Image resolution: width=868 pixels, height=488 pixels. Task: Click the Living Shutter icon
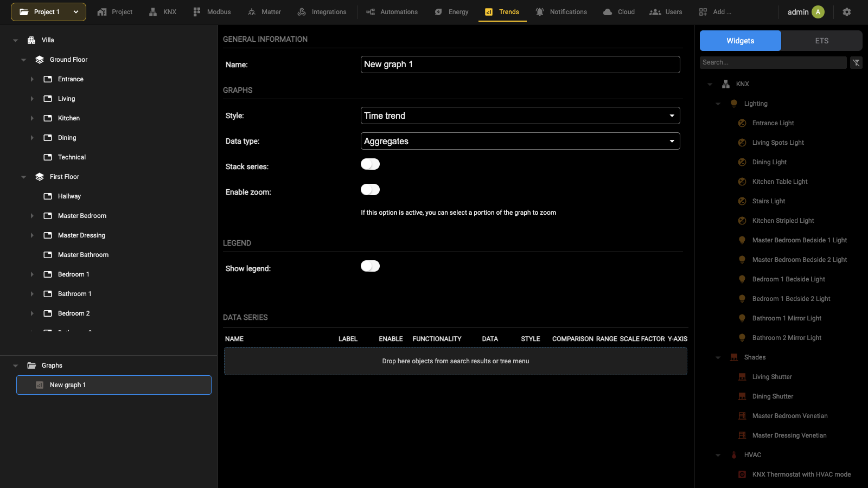[x=742, y=377]
